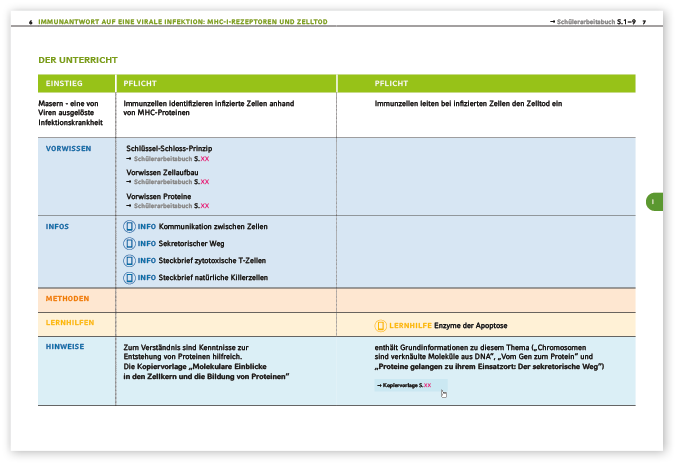Click the VORWISSEN row label
This screenshot has width=677, height=465.
[69, 148]
